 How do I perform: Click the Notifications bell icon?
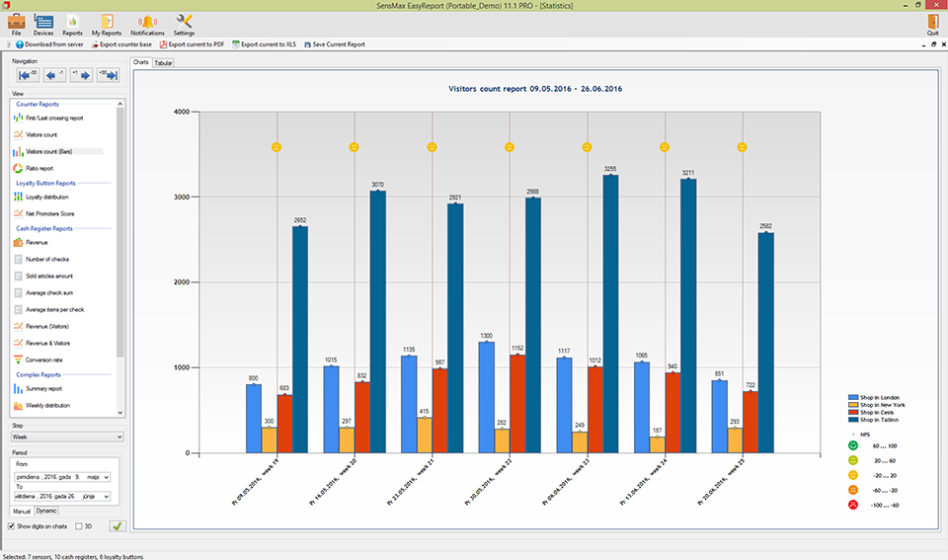click(x=147, y=24)
